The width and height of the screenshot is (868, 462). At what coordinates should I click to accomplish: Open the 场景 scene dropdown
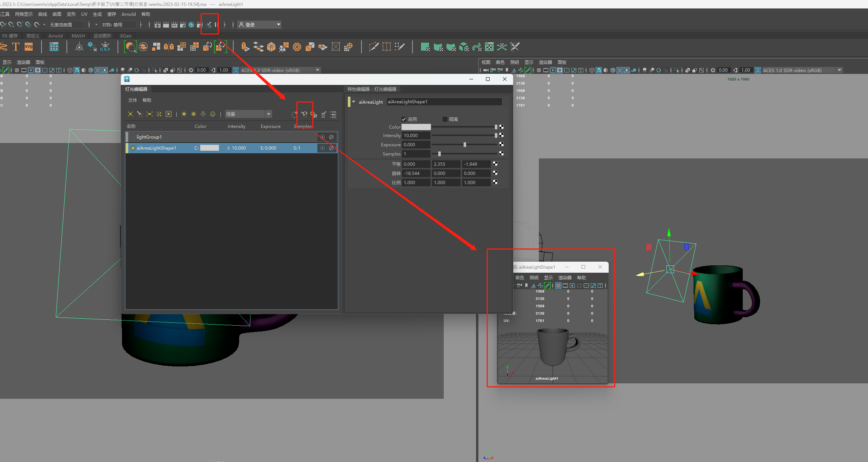coord(248,114)
